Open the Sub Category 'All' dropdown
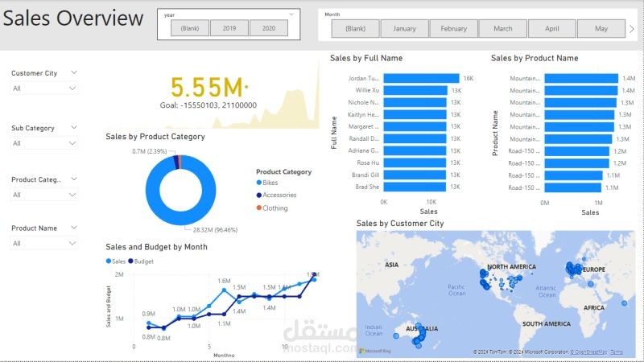 coord(44,143)
